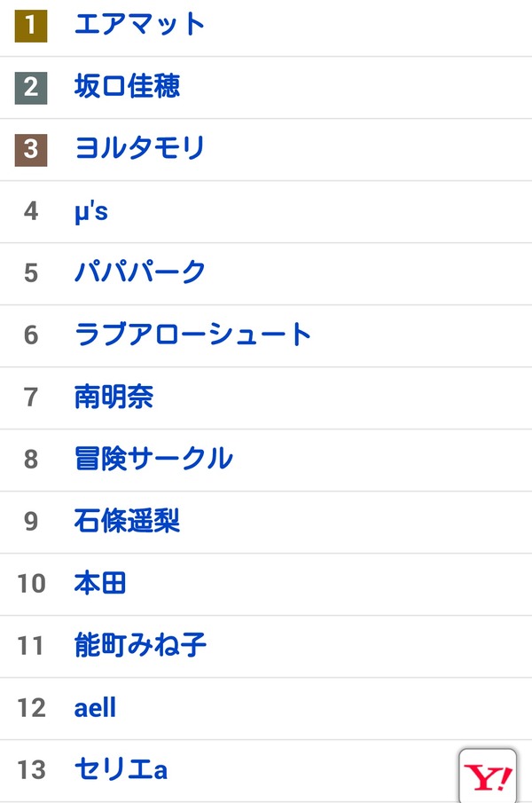Viewport: 532px width, 803px height.
Task: Open the trending term エアマット
Action: point(139,24)
